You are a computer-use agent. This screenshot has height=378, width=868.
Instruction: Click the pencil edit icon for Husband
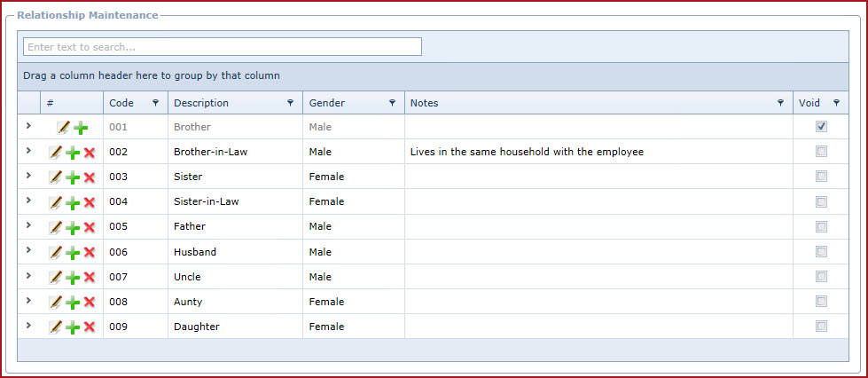(55, 252)
